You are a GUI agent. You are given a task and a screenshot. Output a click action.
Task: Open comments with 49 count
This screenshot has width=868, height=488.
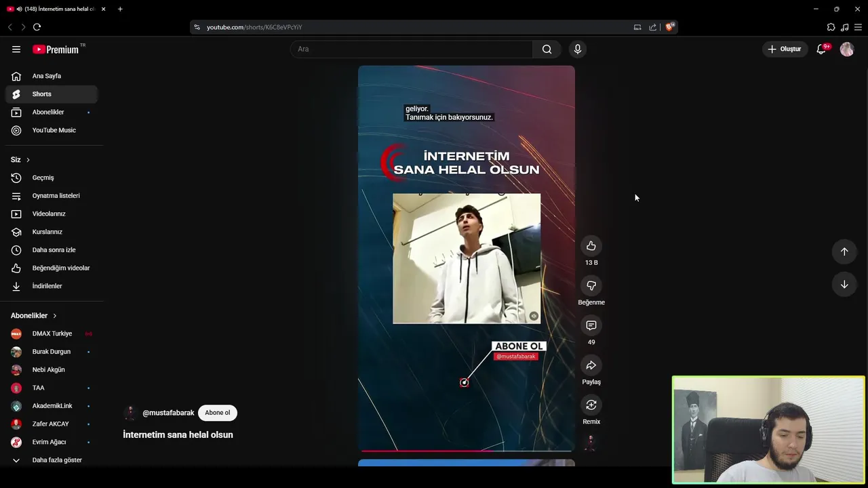[x=591, y=325]
